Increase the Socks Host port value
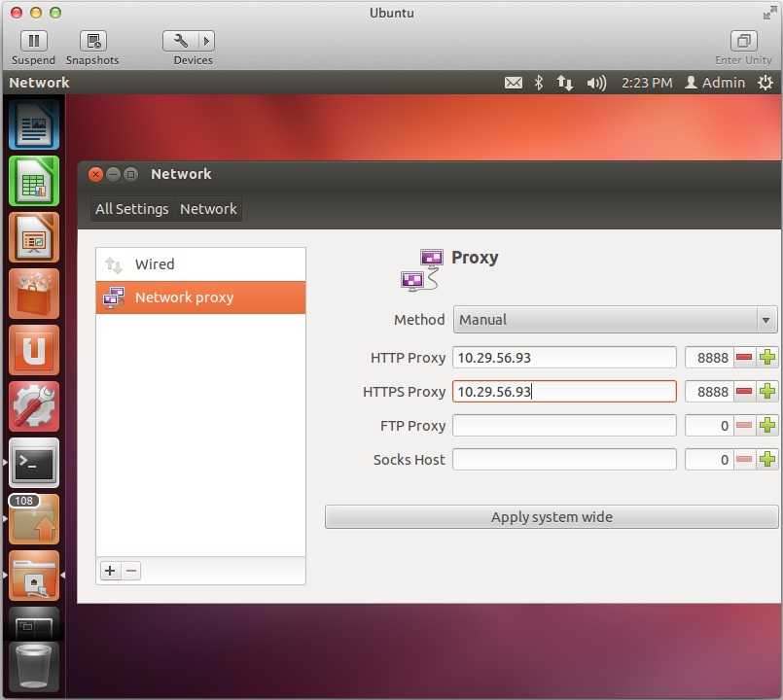Screen dimensions: 783x700 click(x=767, y=459)
